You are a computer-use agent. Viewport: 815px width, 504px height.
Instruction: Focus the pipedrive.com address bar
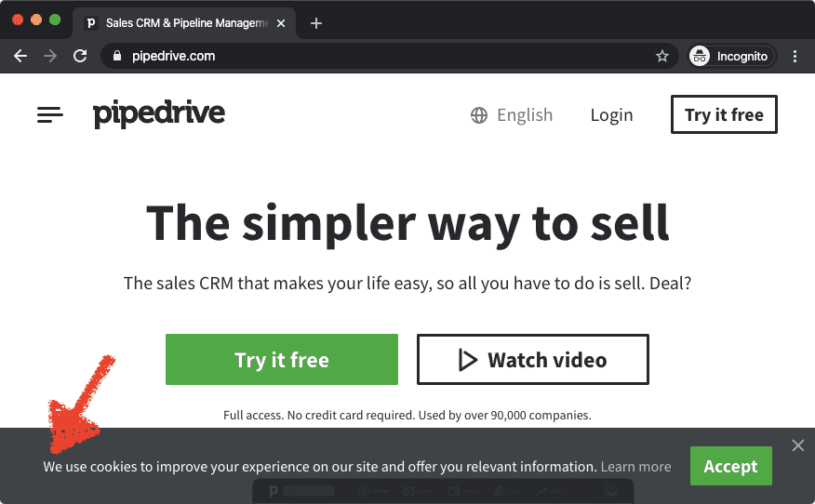pyautogui.click(x=390, y=56)
